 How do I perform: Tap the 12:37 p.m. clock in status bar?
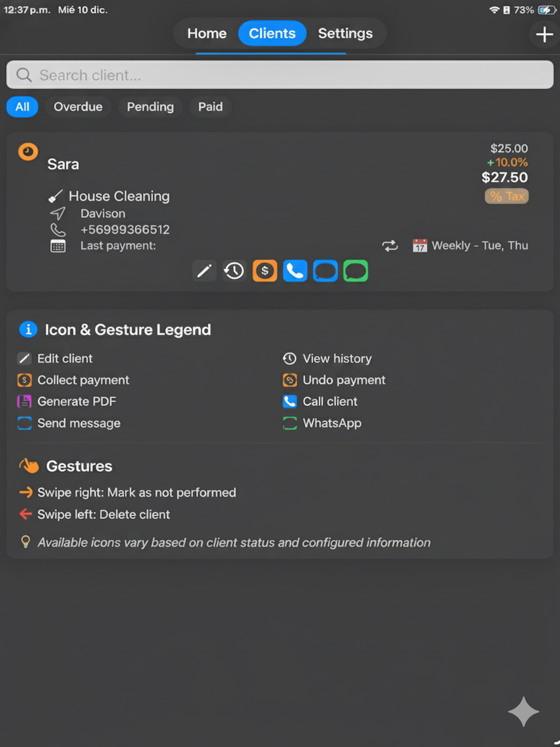click(x=27, y=10)
